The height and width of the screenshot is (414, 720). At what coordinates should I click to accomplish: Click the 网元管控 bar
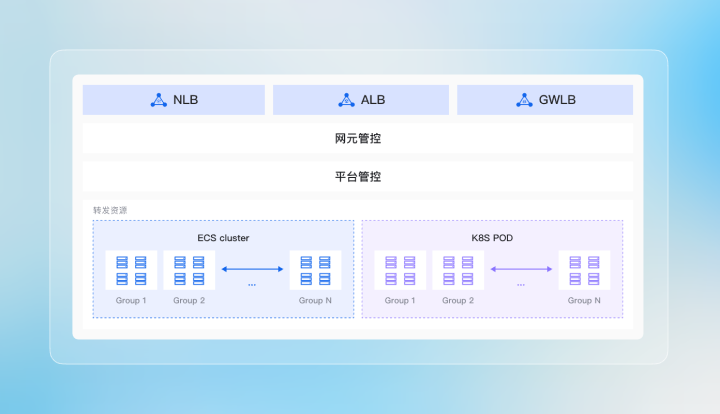357,138
